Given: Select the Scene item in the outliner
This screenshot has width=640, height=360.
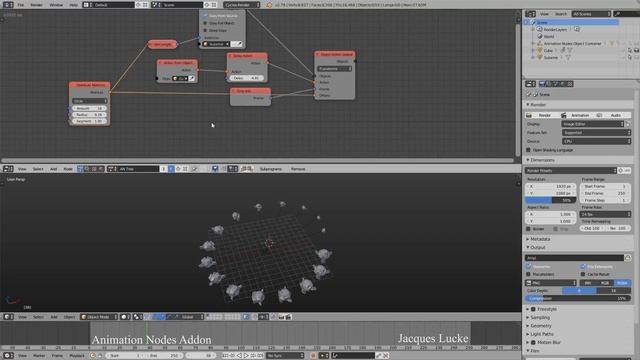Looking at the screenshot, I should pyautogui.click(x=542, y=22).
